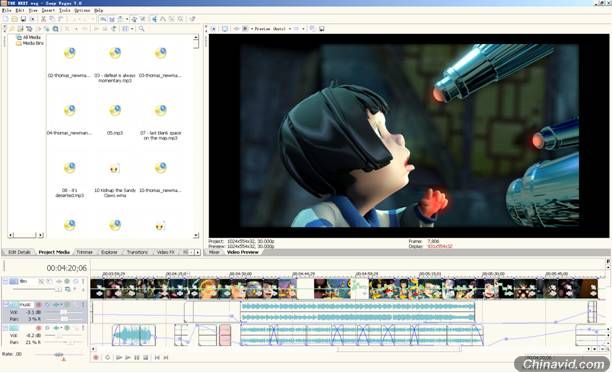The height and width of the screenshot is (372, 612).
Task: Adjust the music track Vol slider
Action: 64,312
